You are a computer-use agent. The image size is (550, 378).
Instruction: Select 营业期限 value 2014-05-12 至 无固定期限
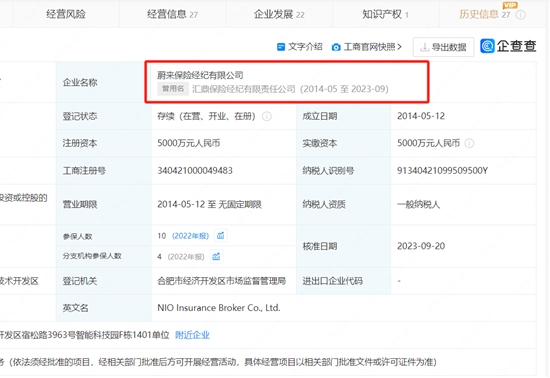click(209, 204)
